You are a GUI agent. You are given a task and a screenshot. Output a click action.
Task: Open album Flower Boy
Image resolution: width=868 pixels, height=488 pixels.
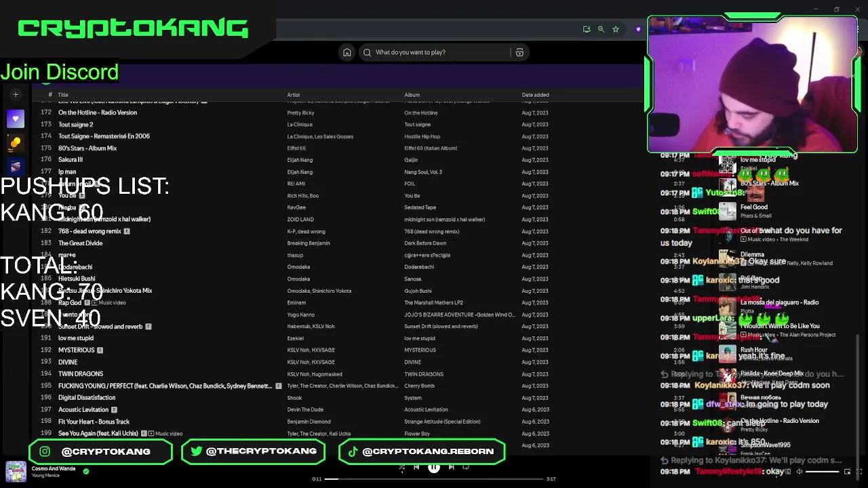tap(417, 434)
